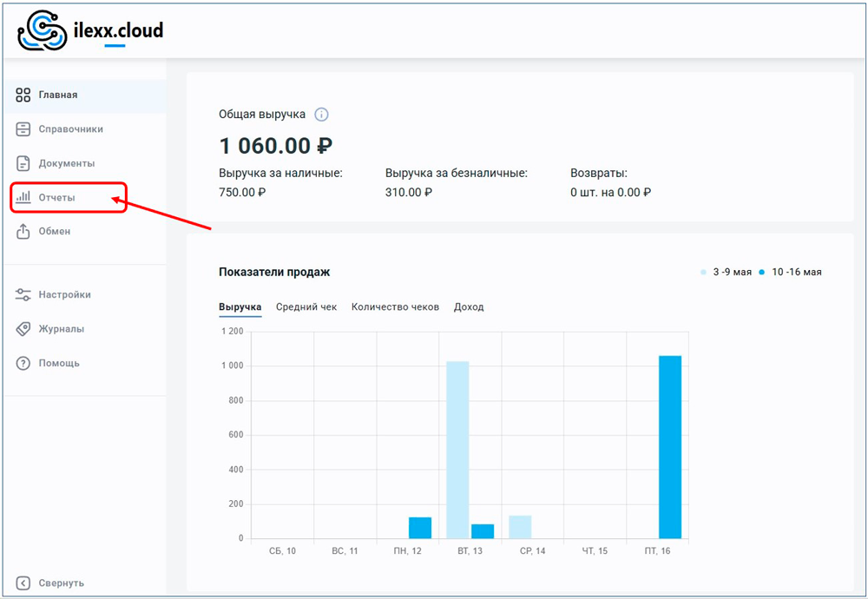The image size is (868, 599).
Task: Open the Доход chart tab
Action: (469, 307)
